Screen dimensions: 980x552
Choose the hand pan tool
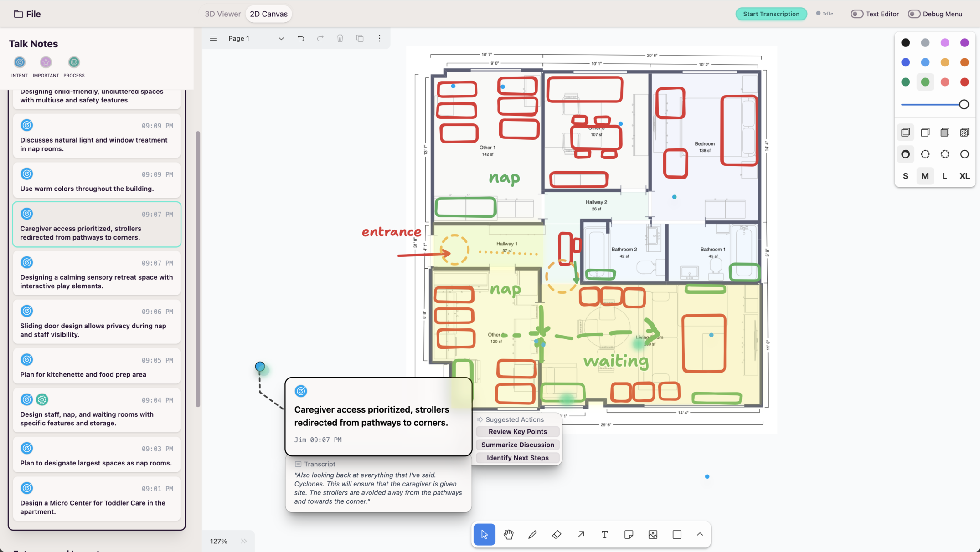(x=509, y=534)
